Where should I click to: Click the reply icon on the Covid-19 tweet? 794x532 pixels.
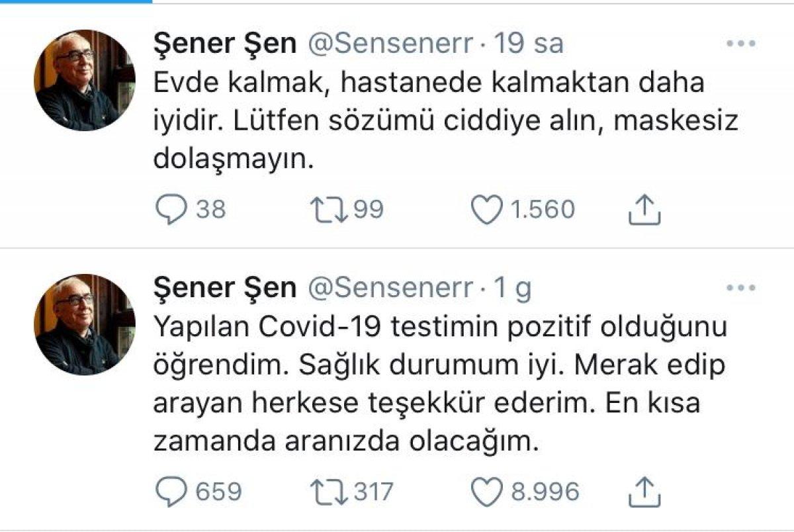click(173, 488)
